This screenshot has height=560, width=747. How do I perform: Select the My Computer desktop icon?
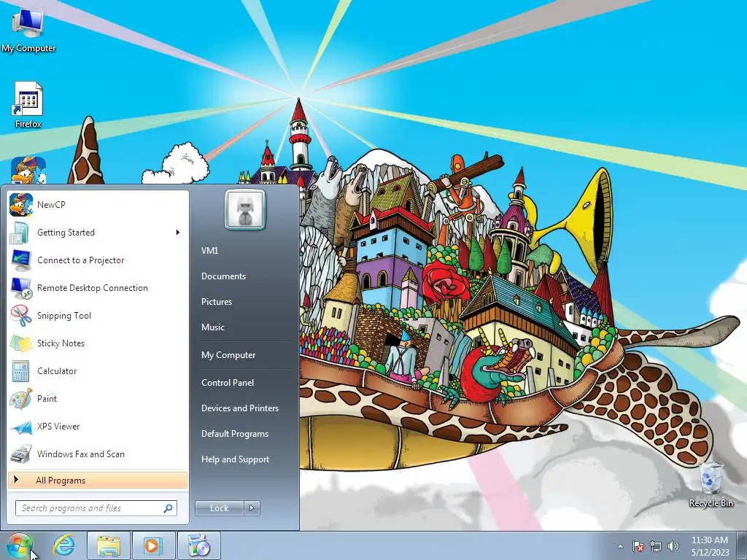point(28,29)
